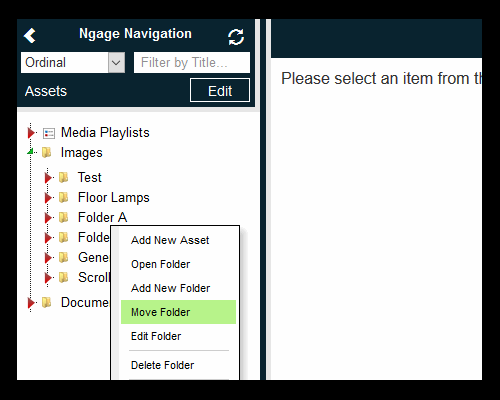Click the Floor Lamps folder icon
The width and height of the screenshot is (500, 400).
point(63,197)
